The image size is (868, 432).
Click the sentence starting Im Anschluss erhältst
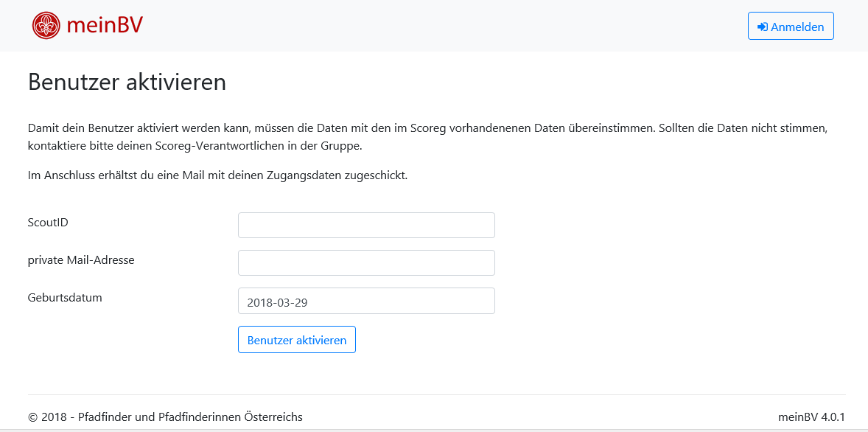tap(217, 176)
